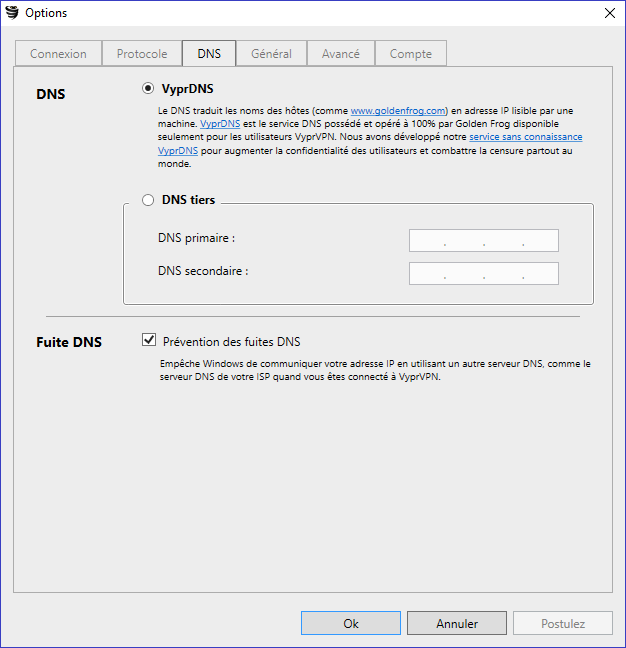Click the DNS secondaire address field
626x648 pixels.
[x=483, y=273]
